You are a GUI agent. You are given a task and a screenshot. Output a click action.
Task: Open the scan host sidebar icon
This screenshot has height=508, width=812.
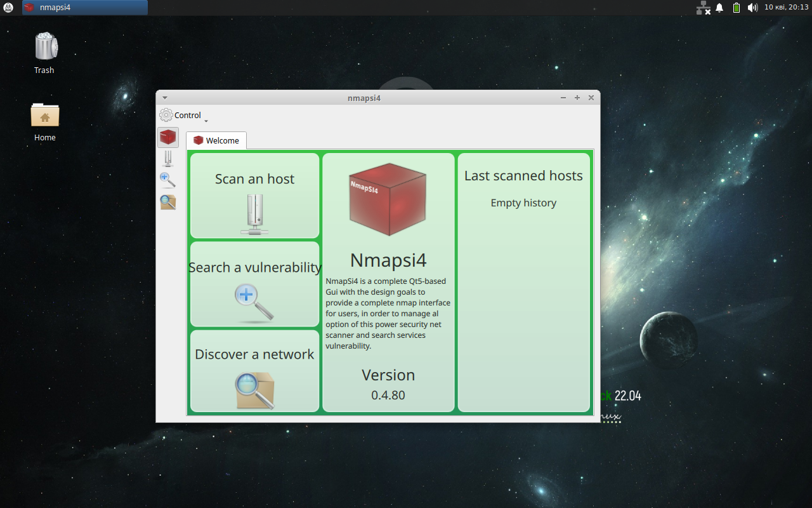click(168, 159)
